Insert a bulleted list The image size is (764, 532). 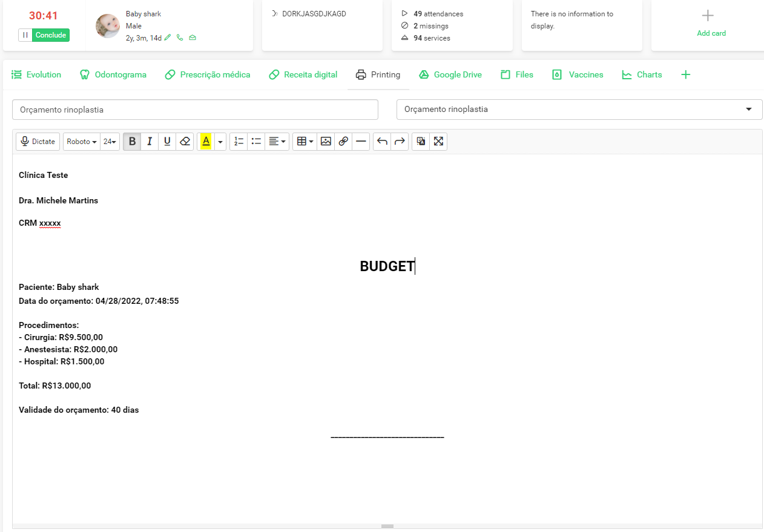(x=256, y=142)
